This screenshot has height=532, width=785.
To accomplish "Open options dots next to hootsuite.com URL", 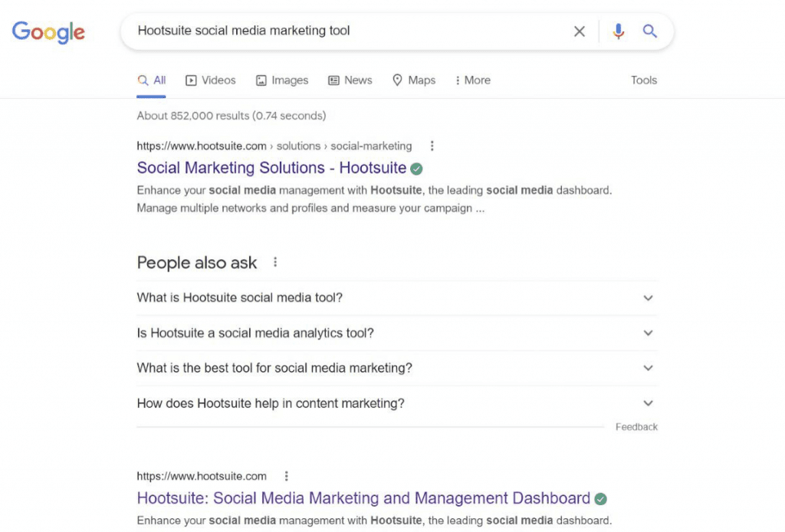I will (286, 476).
